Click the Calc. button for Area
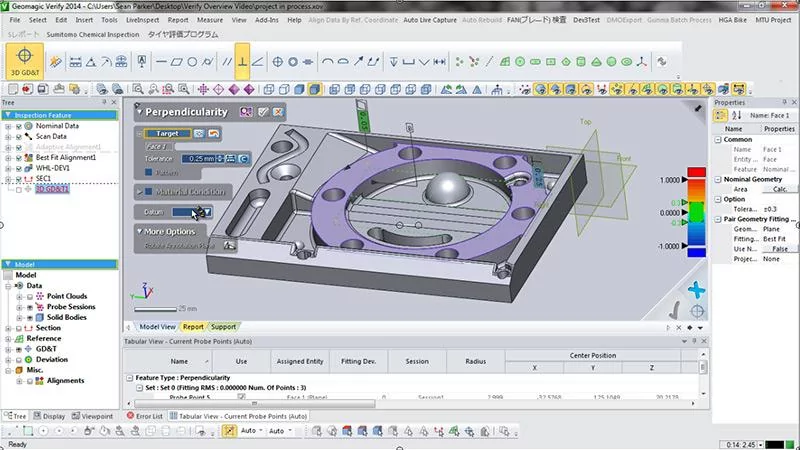Screen dimensions: 800x450 coord(778,188)
